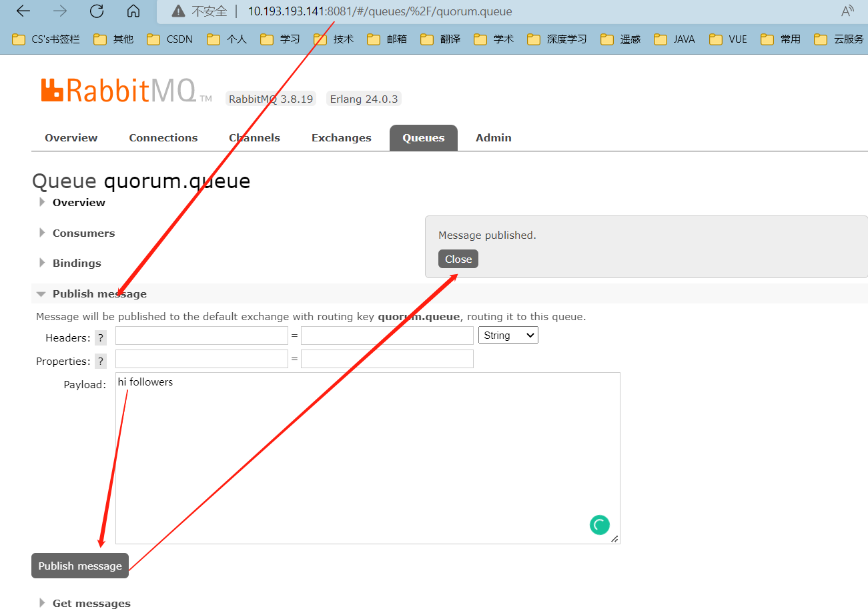Click the insecure site warning icon

click(x=178, y=11)
